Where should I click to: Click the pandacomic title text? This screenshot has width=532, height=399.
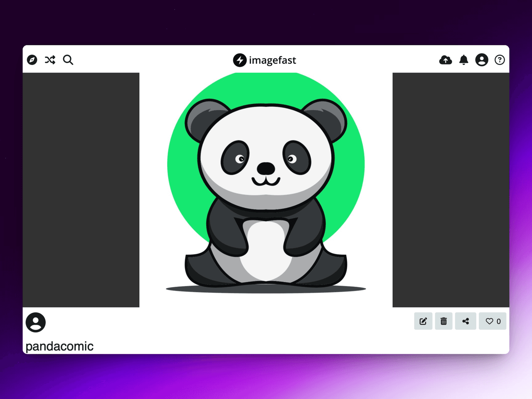coord(59,346)
